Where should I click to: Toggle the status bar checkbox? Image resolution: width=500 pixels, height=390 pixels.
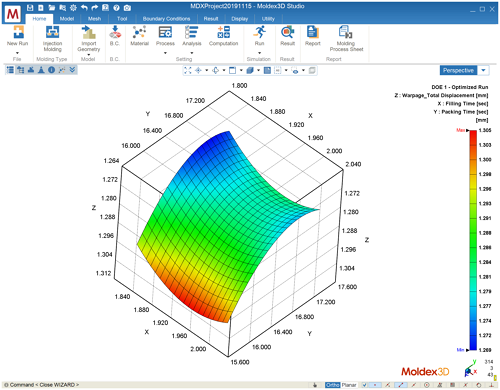coord(364,385)
